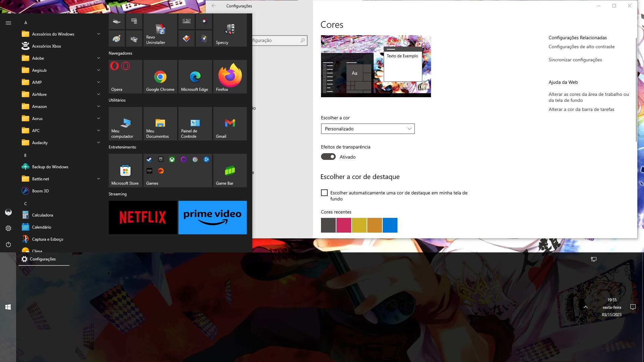The width and height of the screenshot is (644, 362).
Task: Select the yellow recent color swatch
Action: tap(359, 225)
